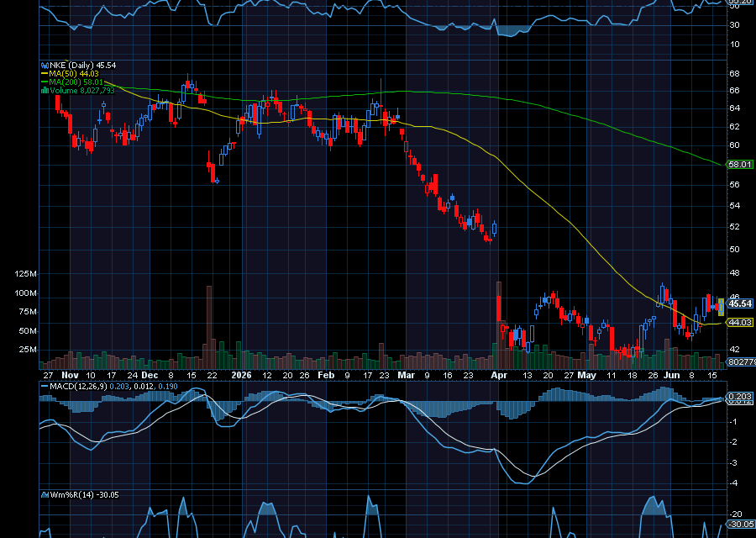Click the blue MACD line legend marker
The width and height of the screenshot is (756, 538).
coord(45,387)
